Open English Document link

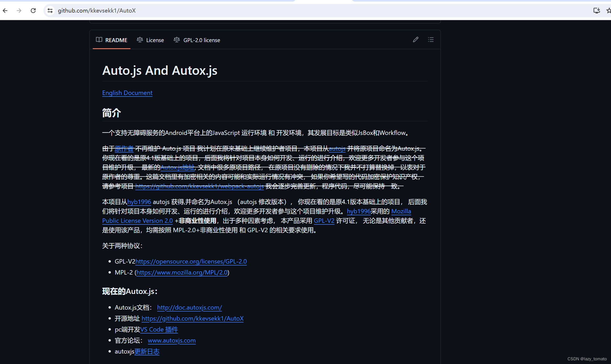[127, 93]
